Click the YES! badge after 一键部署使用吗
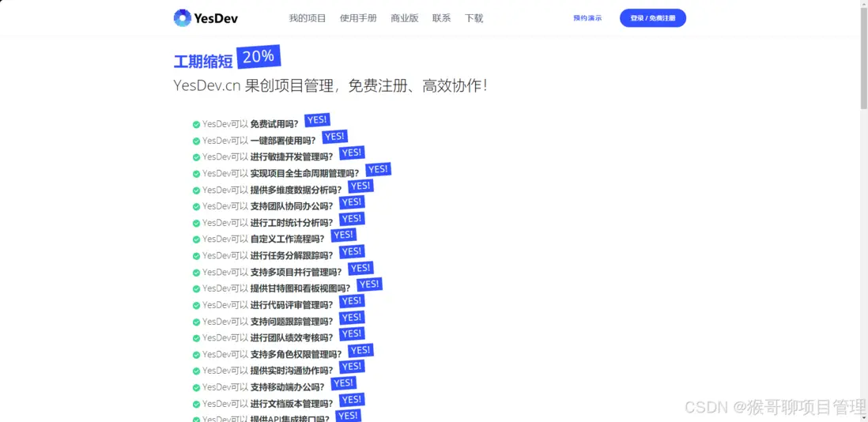The image size is (868, 422). coord(335,137)
